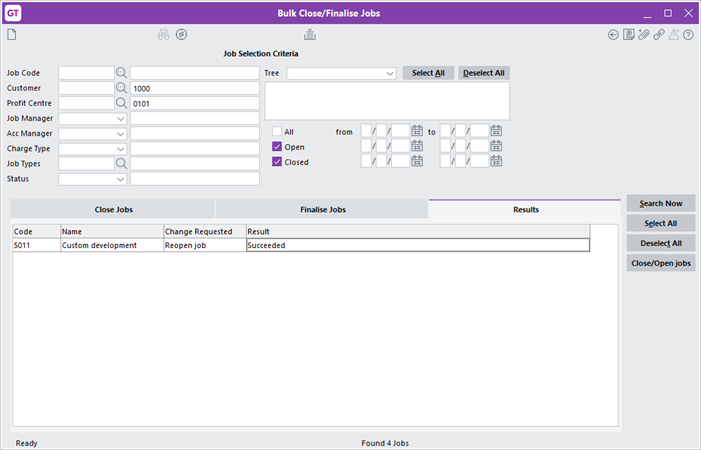Click the new document icon in toolbar

point(12,35)
